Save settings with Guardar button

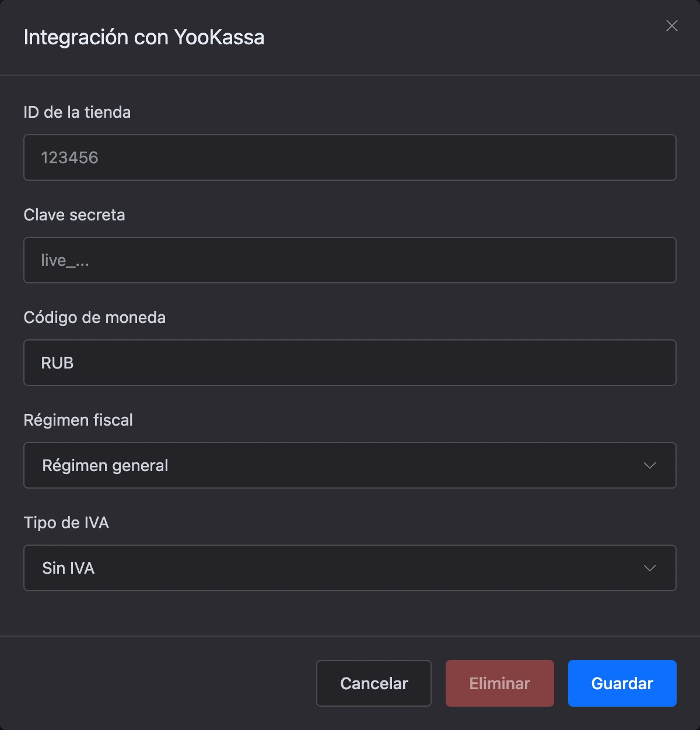(x=622, y=683)
